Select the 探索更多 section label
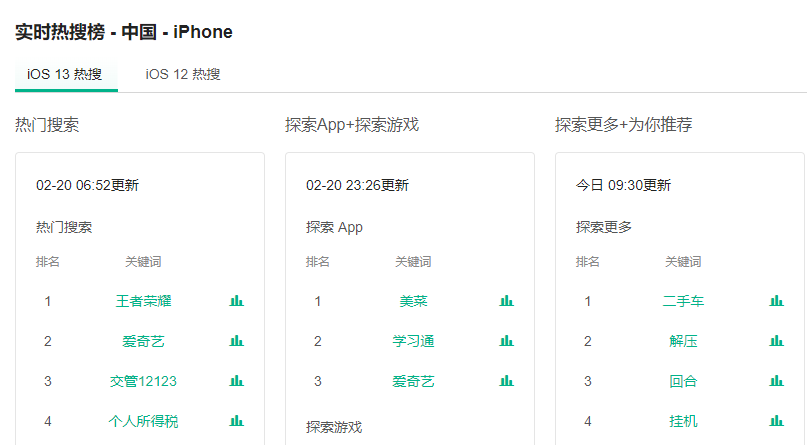 [604, 227]
